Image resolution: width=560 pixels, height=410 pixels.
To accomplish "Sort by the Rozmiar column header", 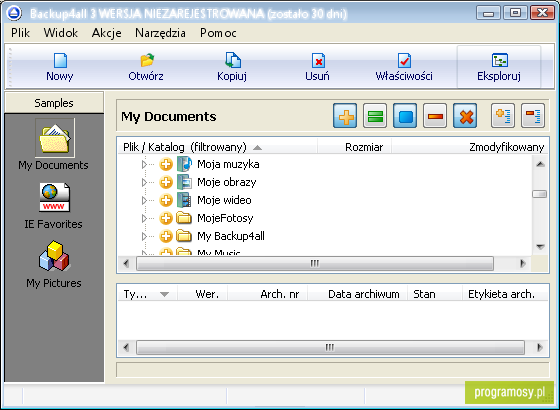I will coord(355,147).
